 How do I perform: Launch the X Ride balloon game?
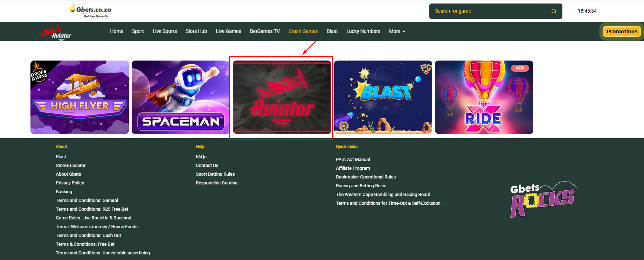click(x=484, y=97)
